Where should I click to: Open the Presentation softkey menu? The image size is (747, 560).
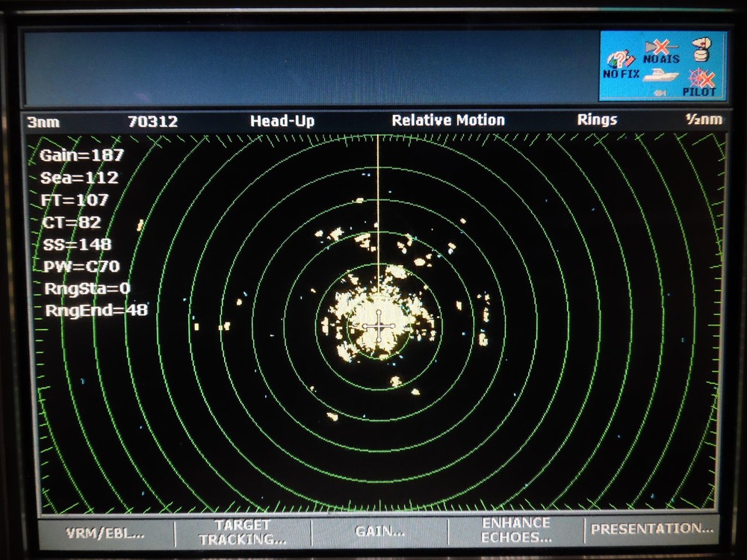click(651, 529)
